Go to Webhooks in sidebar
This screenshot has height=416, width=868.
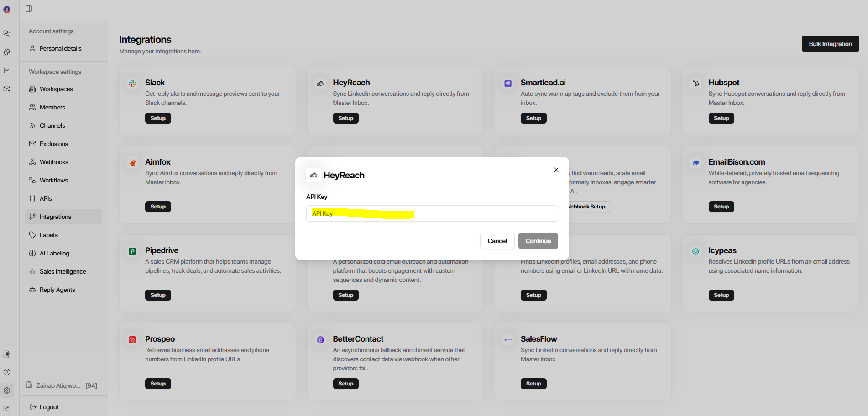pyautogui.click(x=54, y=162)
